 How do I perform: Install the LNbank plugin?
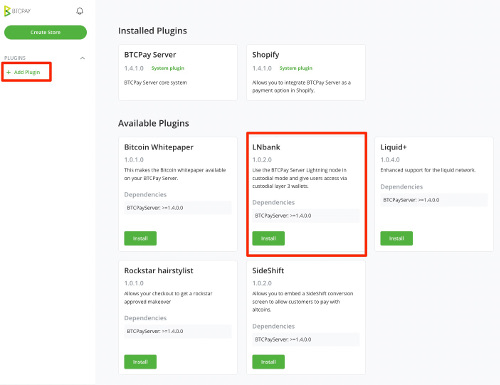(x=268, y=238)
